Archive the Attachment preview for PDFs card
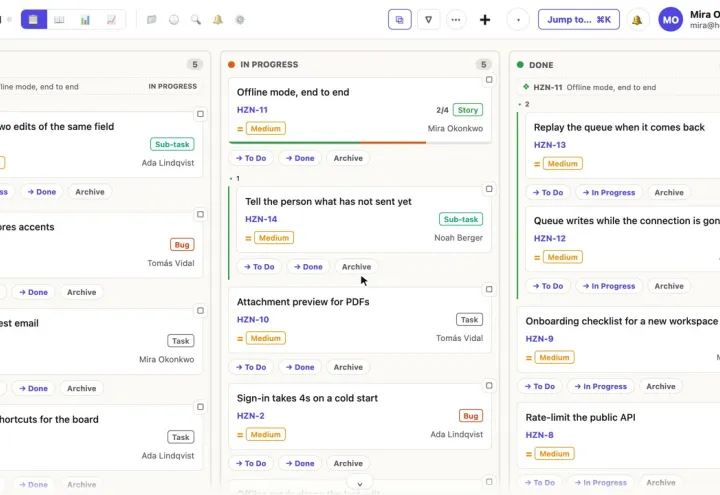720x495 pixels. pos(348,367)
